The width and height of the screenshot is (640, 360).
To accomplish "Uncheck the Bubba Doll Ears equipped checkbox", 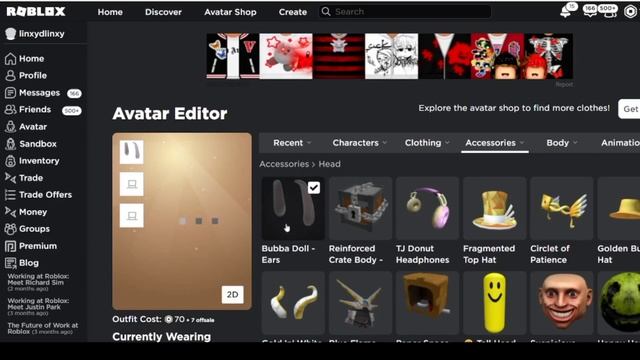I will (313, 187).
